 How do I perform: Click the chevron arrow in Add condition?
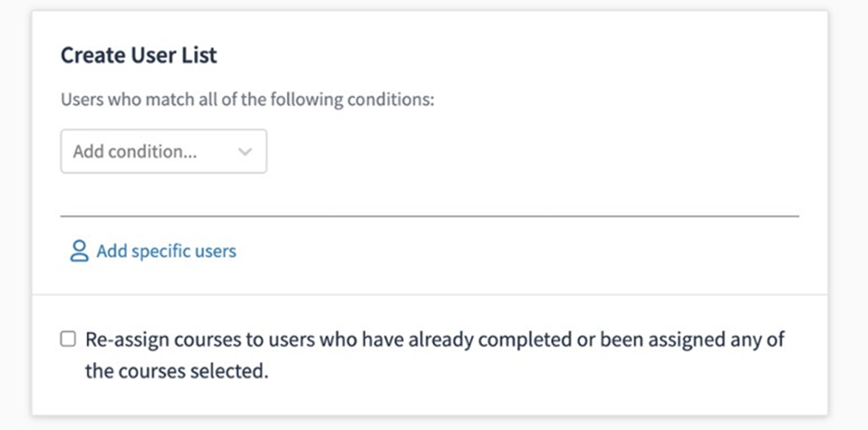click(x=245, y=152)
